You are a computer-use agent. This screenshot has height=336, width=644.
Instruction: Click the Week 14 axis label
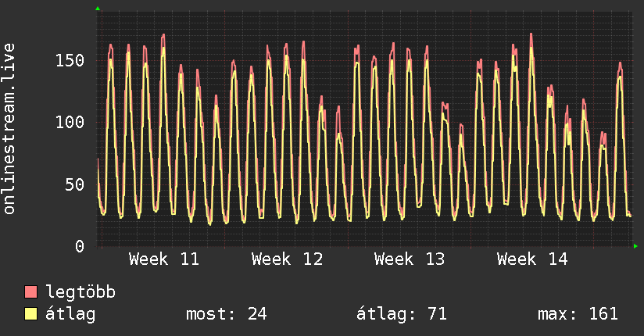click(x=532, y=259)
